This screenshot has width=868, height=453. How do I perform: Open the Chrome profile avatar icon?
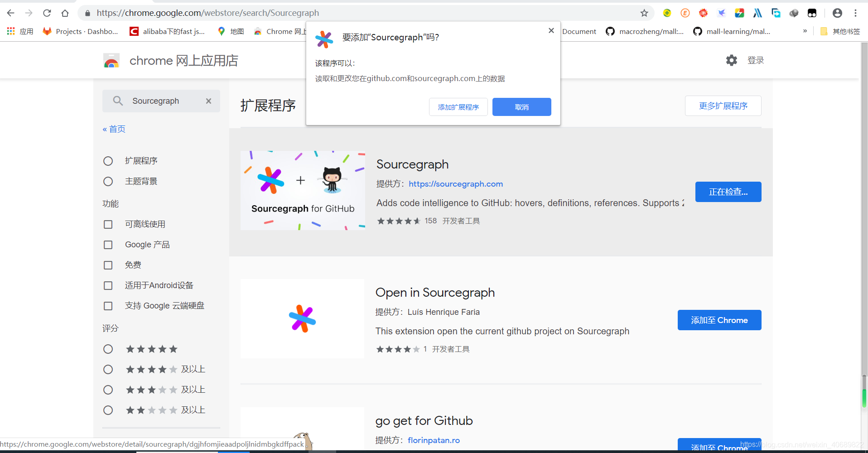point(837,13)
